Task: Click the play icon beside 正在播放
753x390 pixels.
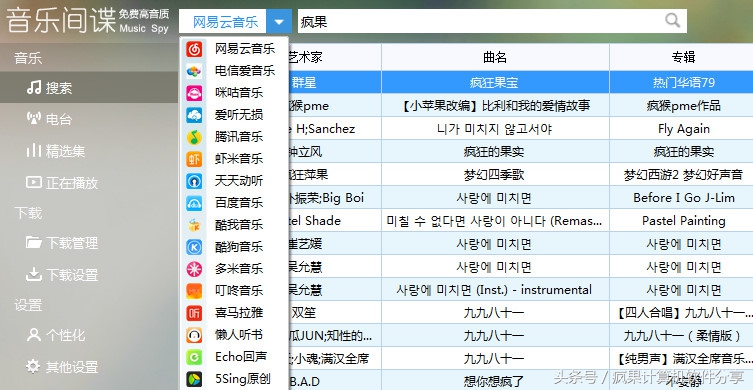Action: (34, 182)
